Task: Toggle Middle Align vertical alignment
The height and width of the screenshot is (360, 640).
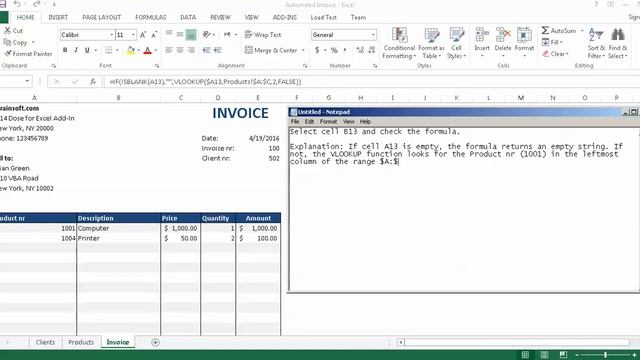Action: pyautogui.click(x=180, y=35)
